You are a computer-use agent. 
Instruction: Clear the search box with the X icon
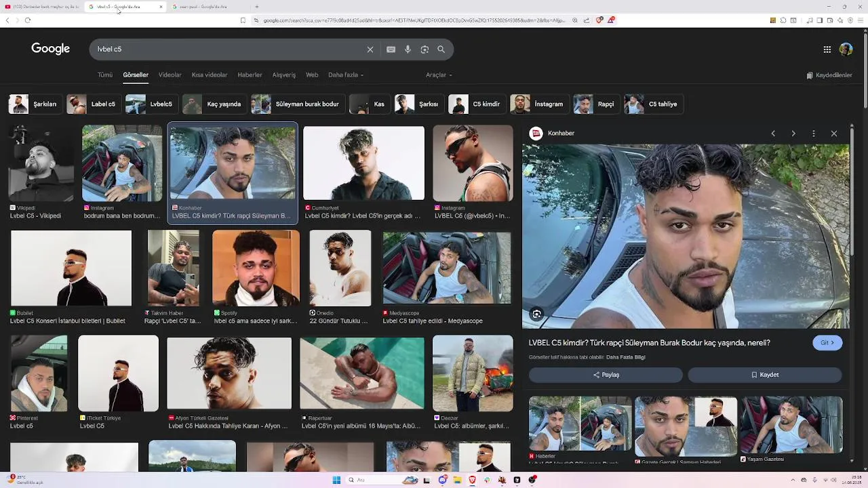click(370, 49)
